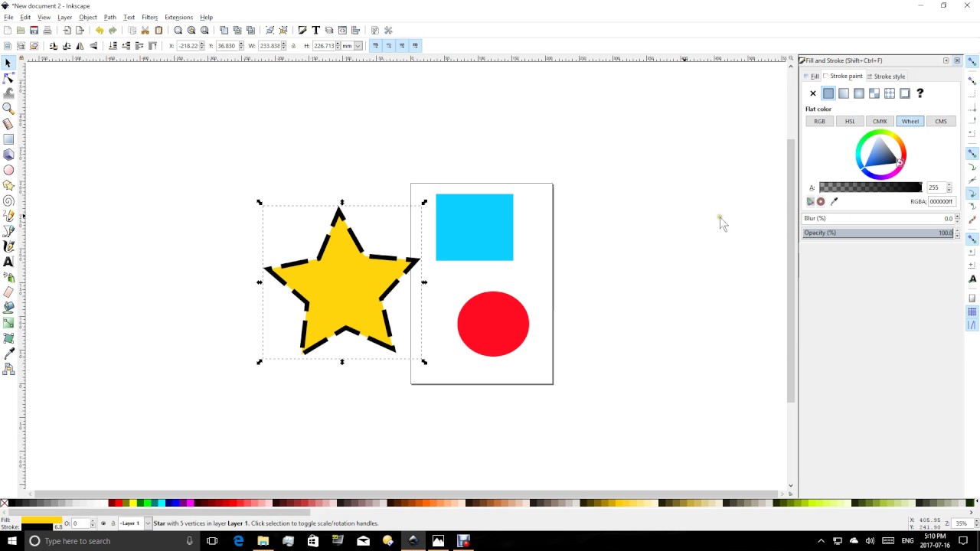Choose the RGB color mode button
The width and height of the screenshot is (980, 551).
click(x=820, y=121)
